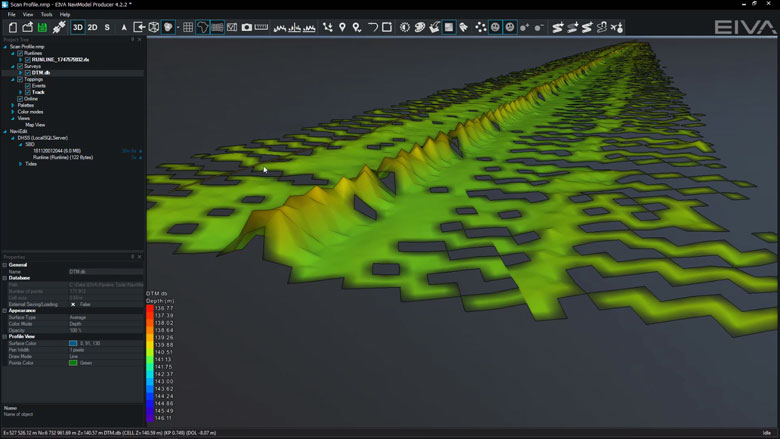
Task: Open the File menu
Action: click(x=12, y=15)
